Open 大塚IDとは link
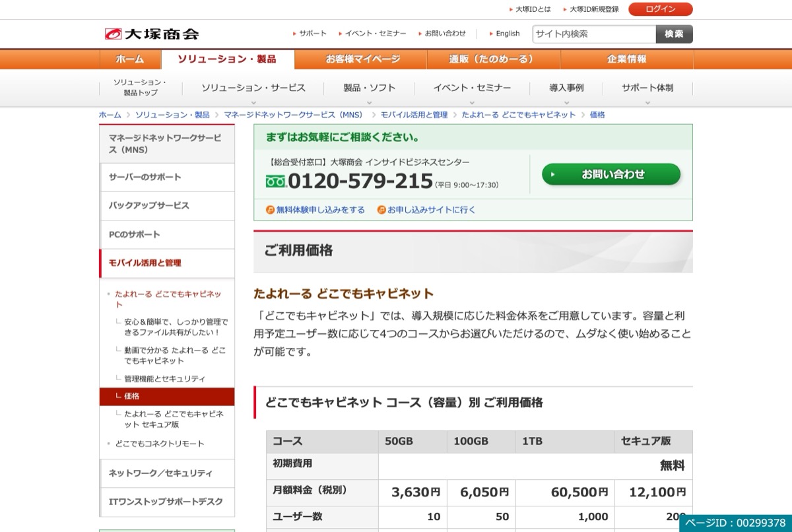Viewport: 792px width, 532px height. pos(533,9)
